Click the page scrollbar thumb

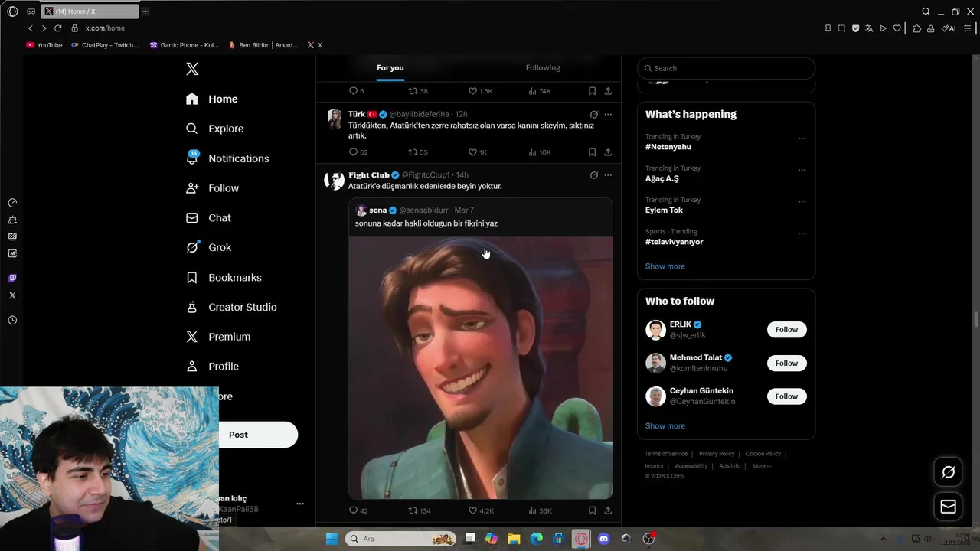pos(975,319)
